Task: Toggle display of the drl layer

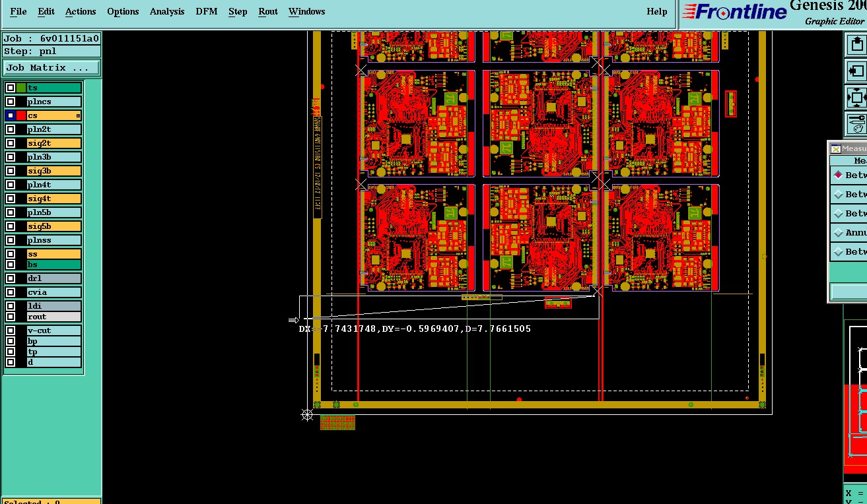Action: pos(11,278)
